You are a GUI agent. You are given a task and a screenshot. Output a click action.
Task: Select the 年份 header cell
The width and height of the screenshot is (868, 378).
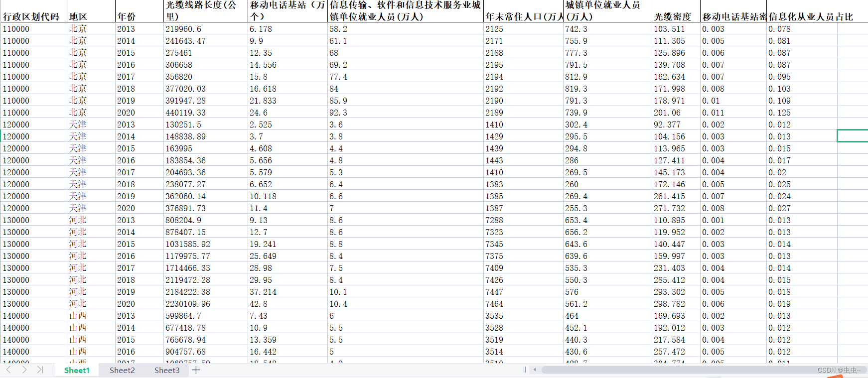coord(140,11)
